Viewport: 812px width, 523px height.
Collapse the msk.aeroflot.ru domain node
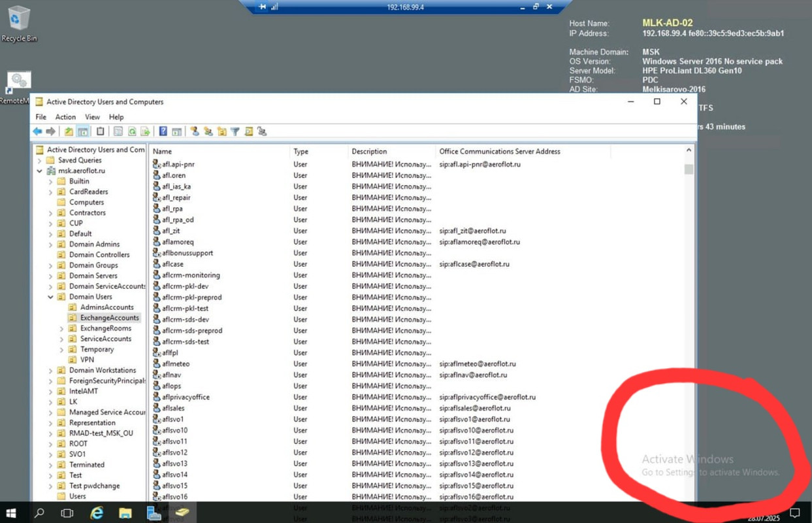pos(40,171)
